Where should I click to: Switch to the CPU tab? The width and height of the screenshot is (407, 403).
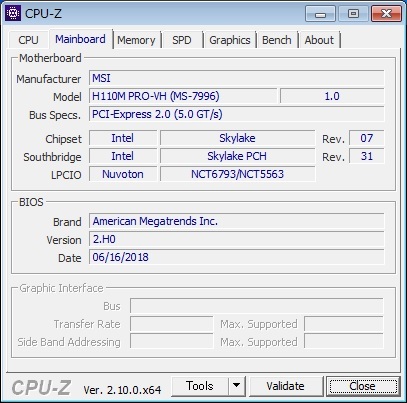(x=28, y=40)
